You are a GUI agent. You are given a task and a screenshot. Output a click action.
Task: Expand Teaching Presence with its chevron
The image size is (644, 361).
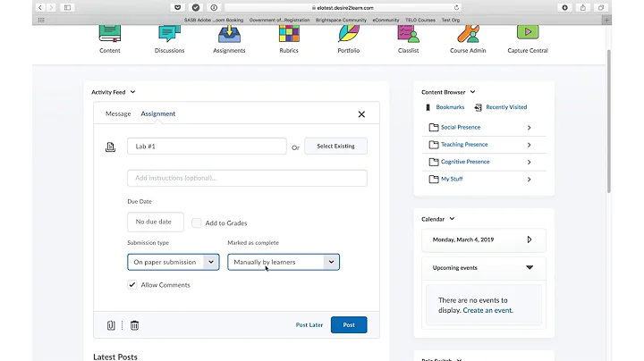(x=529, y=145)
